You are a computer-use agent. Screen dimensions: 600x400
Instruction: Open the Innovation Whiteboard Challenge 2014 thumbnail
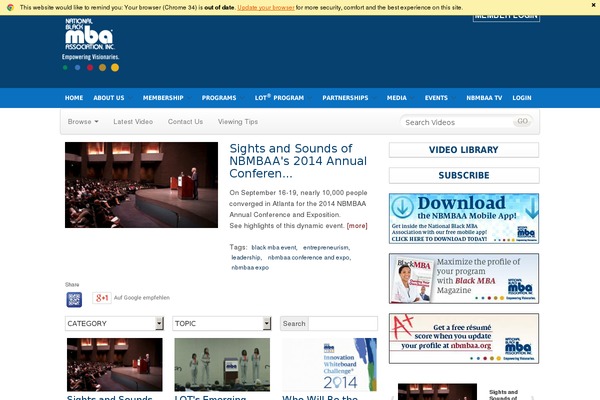[329, 364]
